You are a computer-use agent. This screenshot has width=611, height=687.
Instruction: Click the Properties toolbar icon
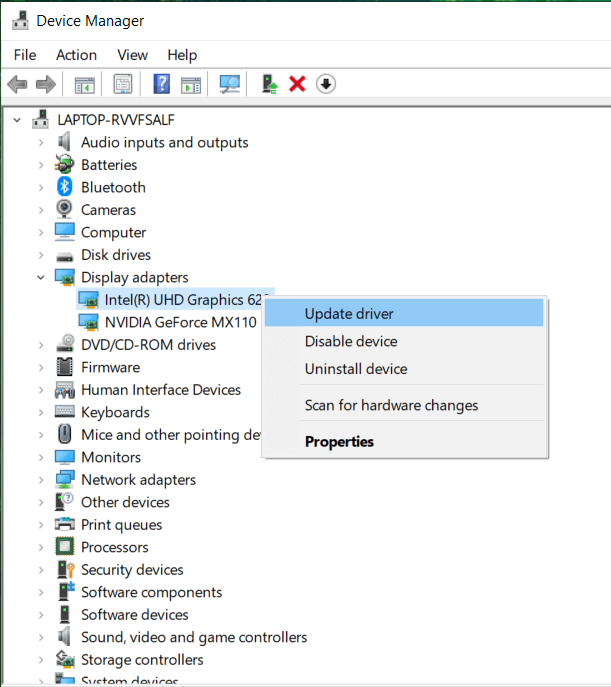[x=123, y=84]
